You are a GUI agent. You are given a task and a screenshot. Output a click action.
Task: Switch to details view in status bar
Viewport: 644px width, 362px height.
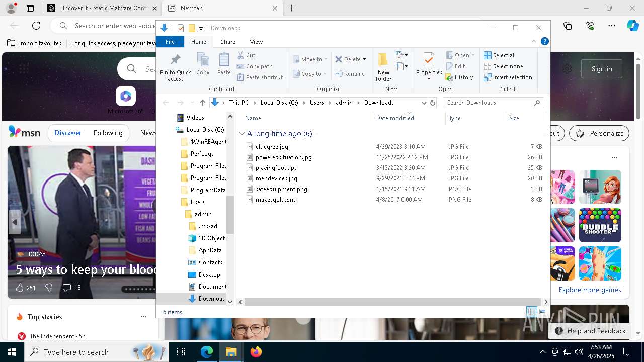[532, 312]
